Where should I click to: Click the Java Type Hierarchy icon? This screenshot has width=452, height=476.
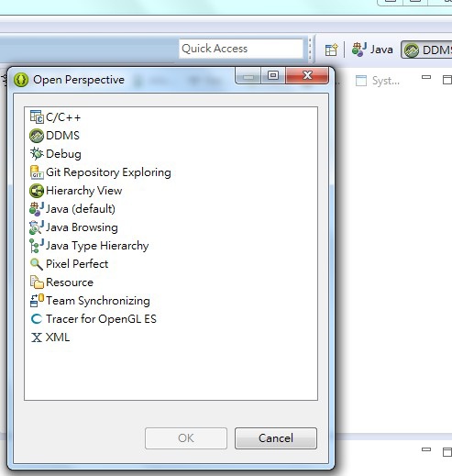(37, 246)
